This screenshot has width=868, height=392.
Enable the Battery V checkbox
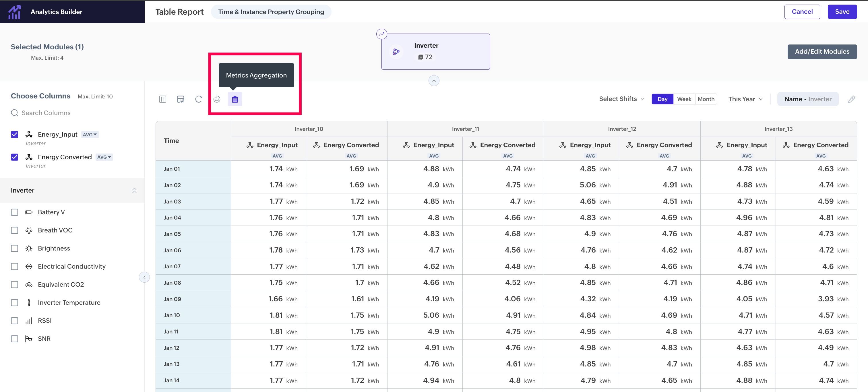coord(14,212)
